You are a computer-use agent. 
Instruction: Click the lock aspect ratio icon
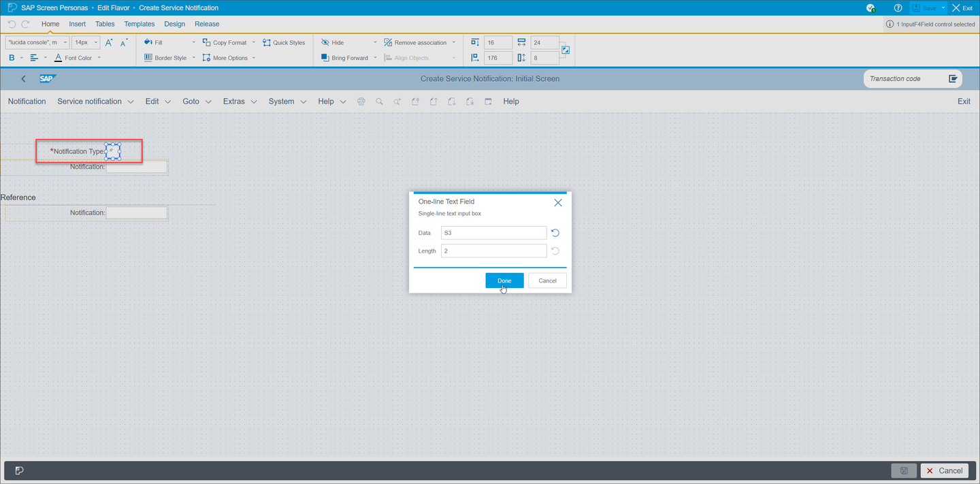coord(565,50)
